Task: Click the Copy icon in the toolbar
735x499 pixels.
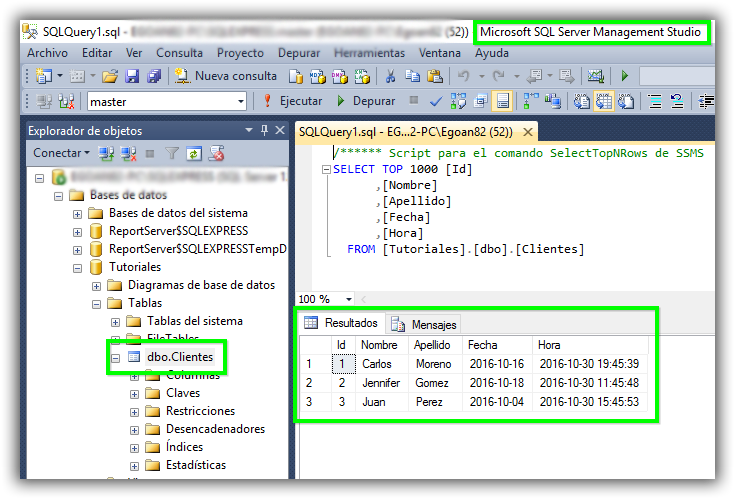Action: click(412, 76)
